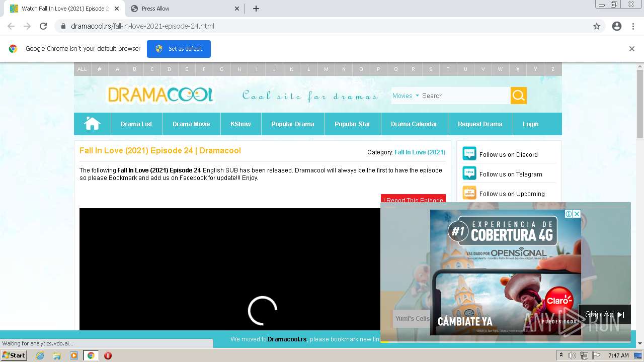Open the Popular Drama menu
The width and height of the screenshot is (644, 362).
click(292, 124)
